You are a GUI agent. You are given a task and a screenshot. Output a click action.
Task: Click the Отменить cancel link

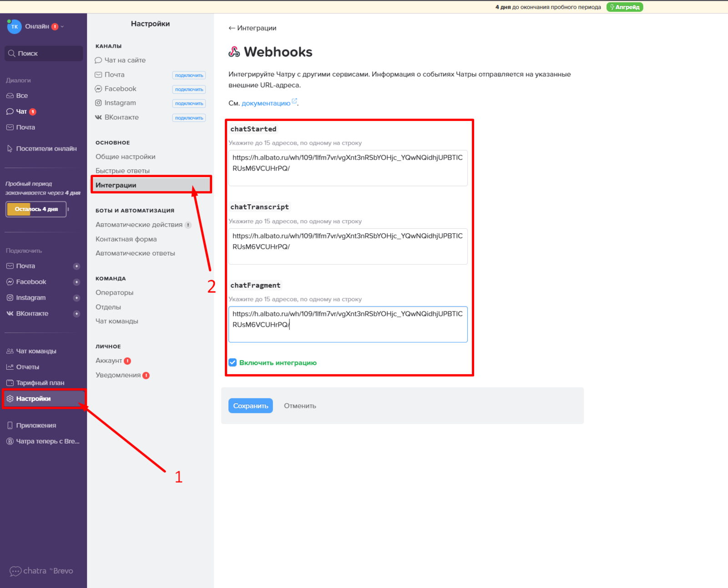300,406
